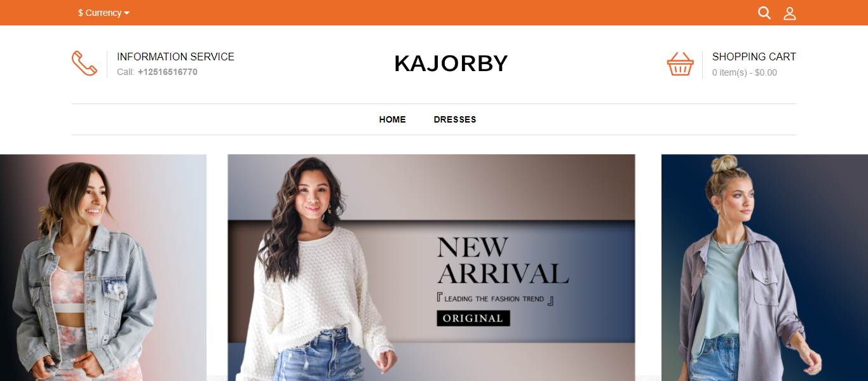Click the KAJORBY store logo

pyautogui.click(x=451, y=63)
